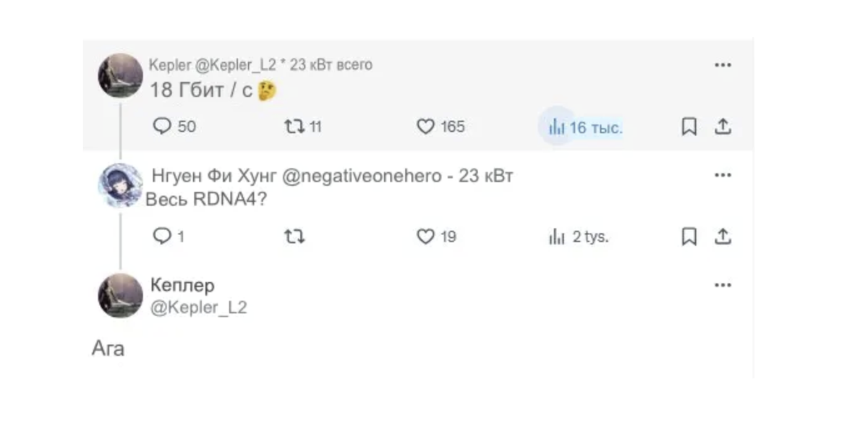Expand options menu on Кеплер's 'Ага' reply
The height and width of the screenshot is (429, 868).
[723, 284]
